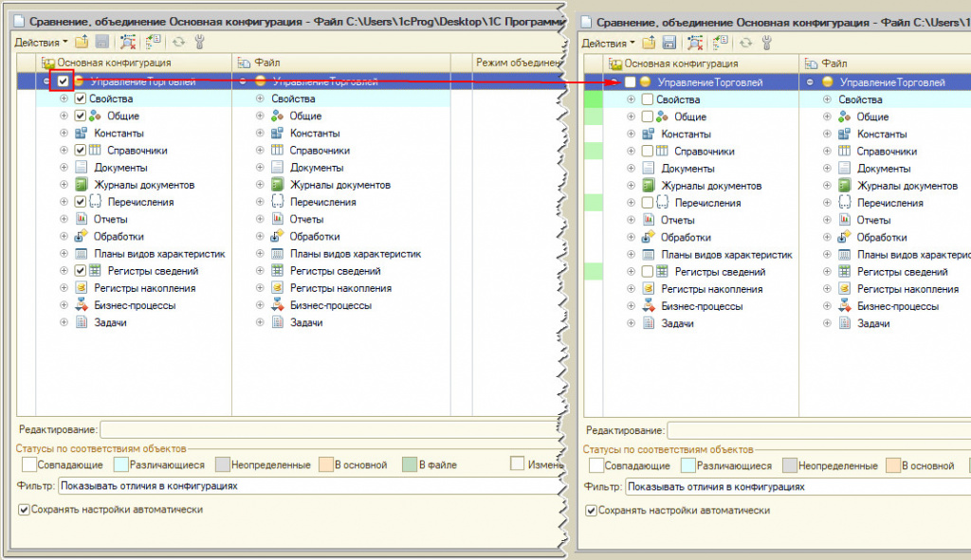Select Планы видов характеристик in left window Файл column
Viewport: 971px width, 560px height.
coord(356,254)
